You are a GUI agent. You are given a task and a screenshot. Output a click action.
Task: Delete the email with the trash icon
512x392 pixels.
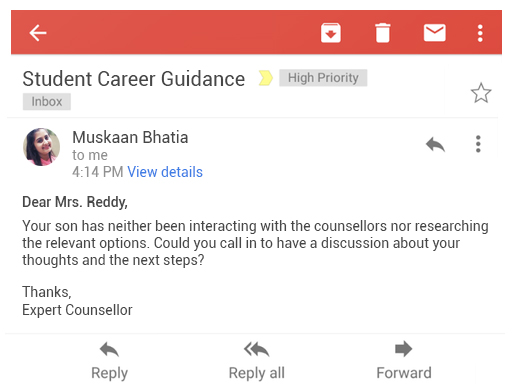click(x=382, y=33)
